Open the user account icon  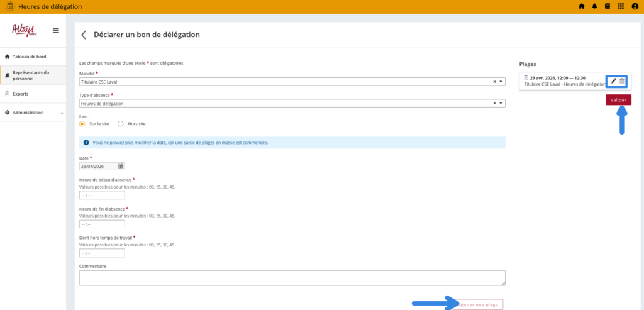click(635, 6)
